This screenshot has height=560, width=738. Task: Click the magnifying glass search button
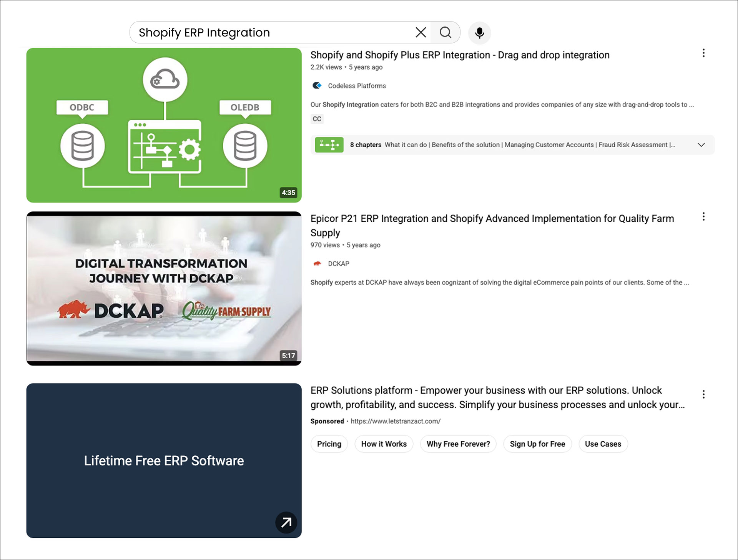445,32
